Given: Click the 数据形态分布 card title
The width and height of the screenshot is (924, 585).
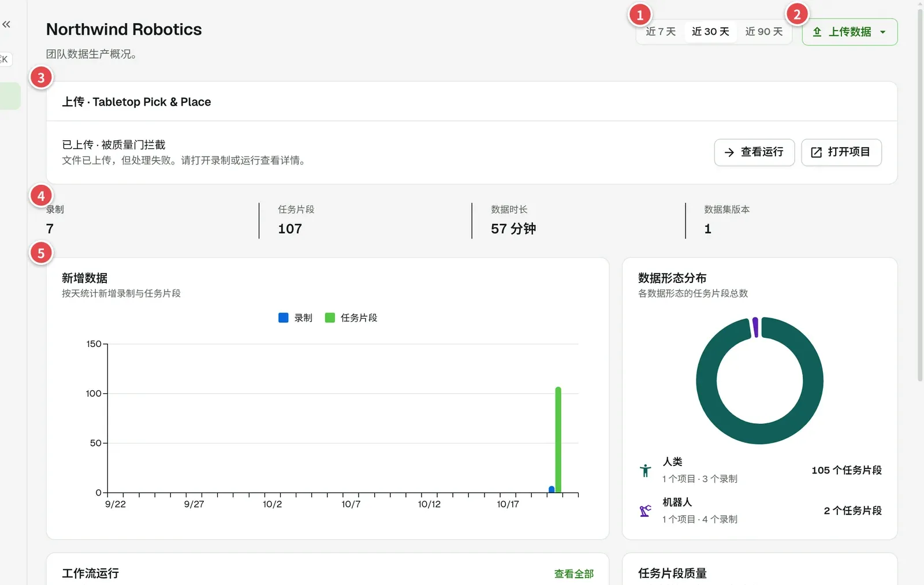Looking at the screenshot, I should pyautogui.click(x=672, y=278).
